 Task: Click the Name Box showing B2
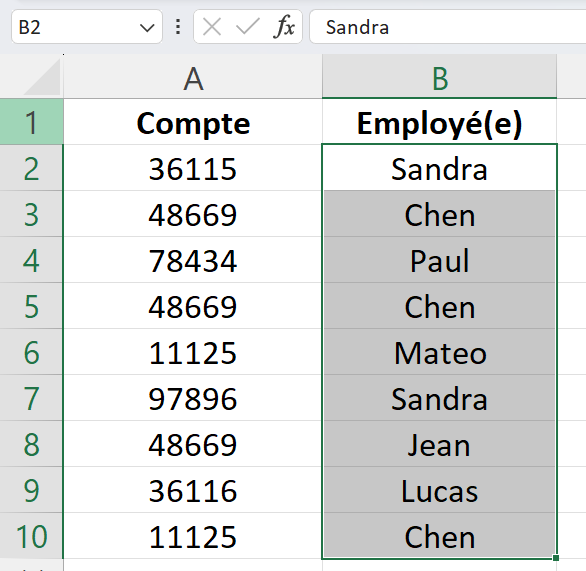87,27
